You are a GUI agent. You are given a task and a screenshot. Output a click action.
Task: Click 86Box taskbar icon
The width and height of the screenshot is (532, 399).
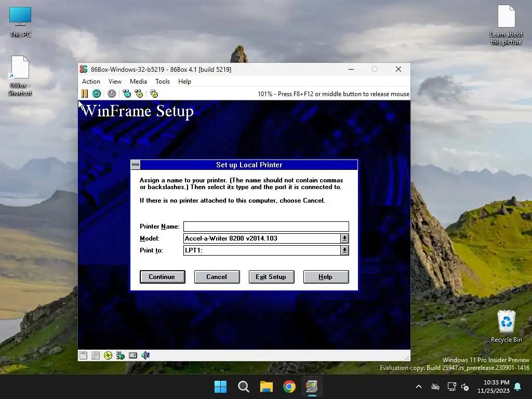tap(312, 387)
